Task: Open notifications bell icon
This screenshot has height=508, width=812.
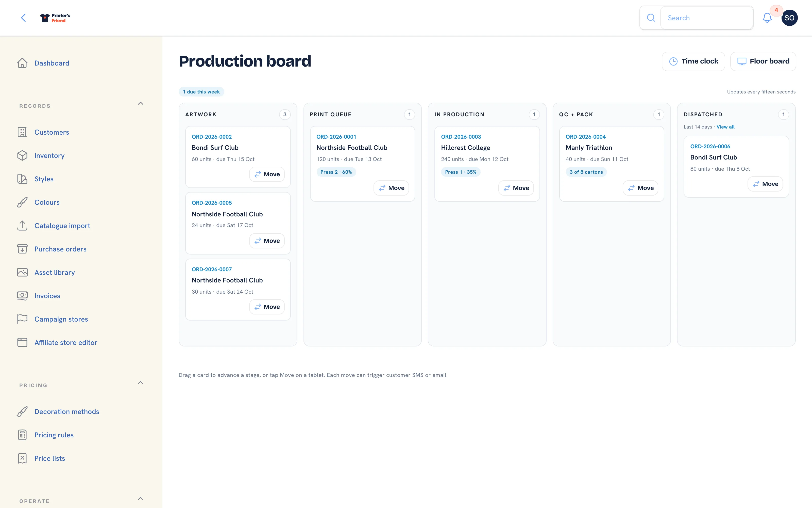Action: click(x=767, y=18)
